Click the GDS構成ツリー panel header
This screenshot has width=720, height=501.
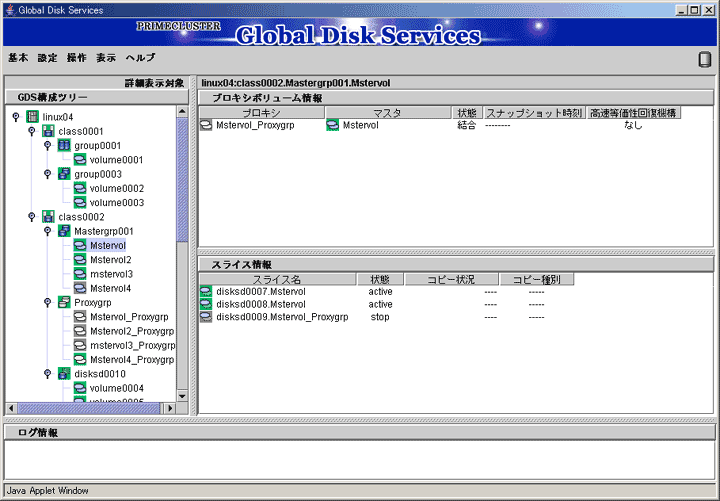tap(97, 97)
